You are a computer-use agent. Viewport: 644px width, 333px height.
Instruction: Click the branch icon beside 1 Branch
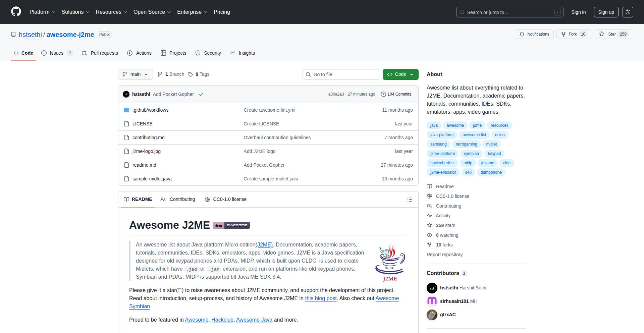[x=160, y=74]
